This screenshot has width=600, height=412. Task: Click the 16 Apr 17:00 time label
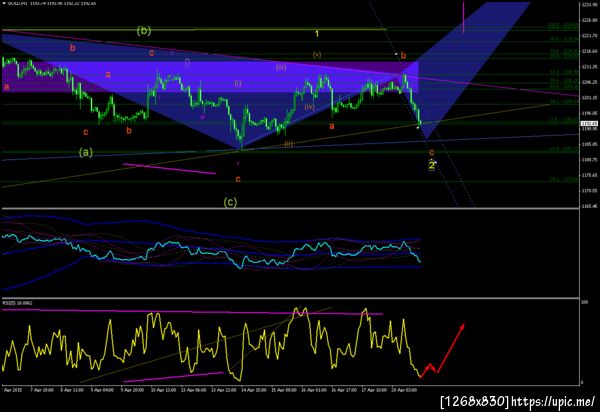[344, 390]
